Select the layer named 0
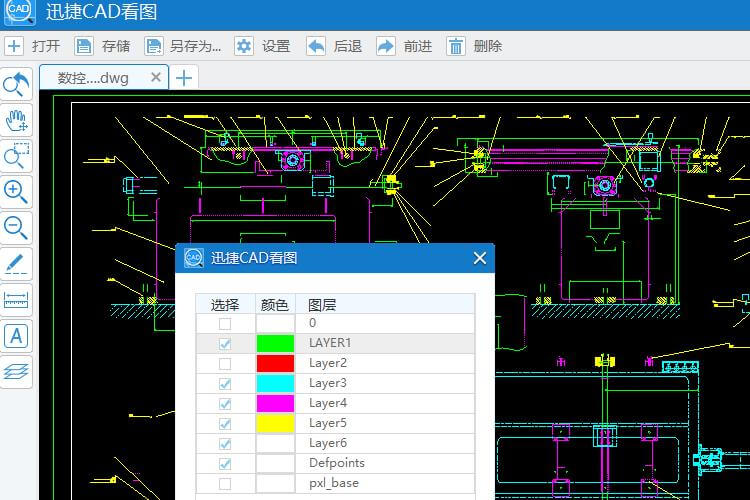The height and width of the screenshot is (500, 750). pyautogui.click(x=312, y=323)
